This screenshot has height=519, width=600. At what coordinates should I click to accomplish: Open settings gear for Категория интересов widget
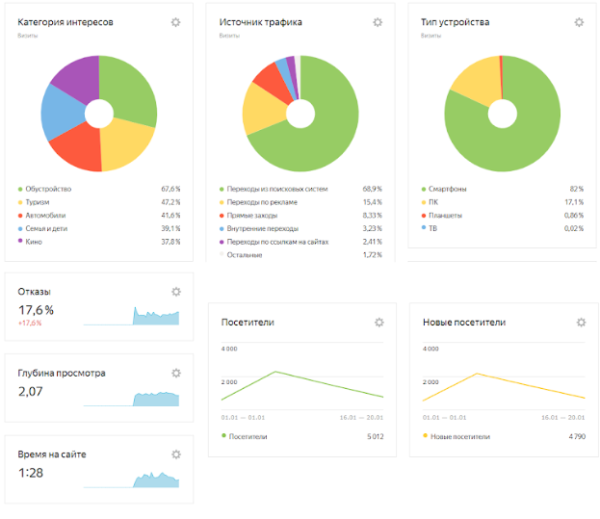tap(176, 22)
